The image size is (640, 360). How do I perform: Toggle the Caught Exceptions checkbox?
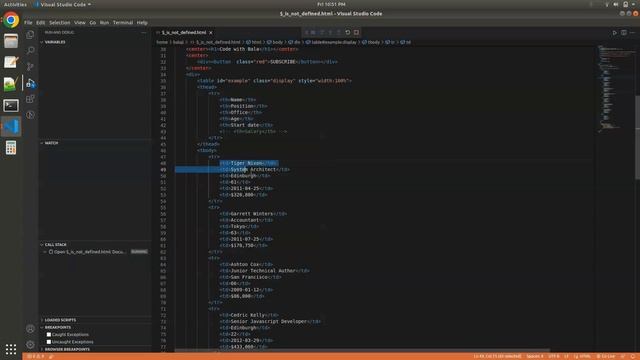coord(49,335)
